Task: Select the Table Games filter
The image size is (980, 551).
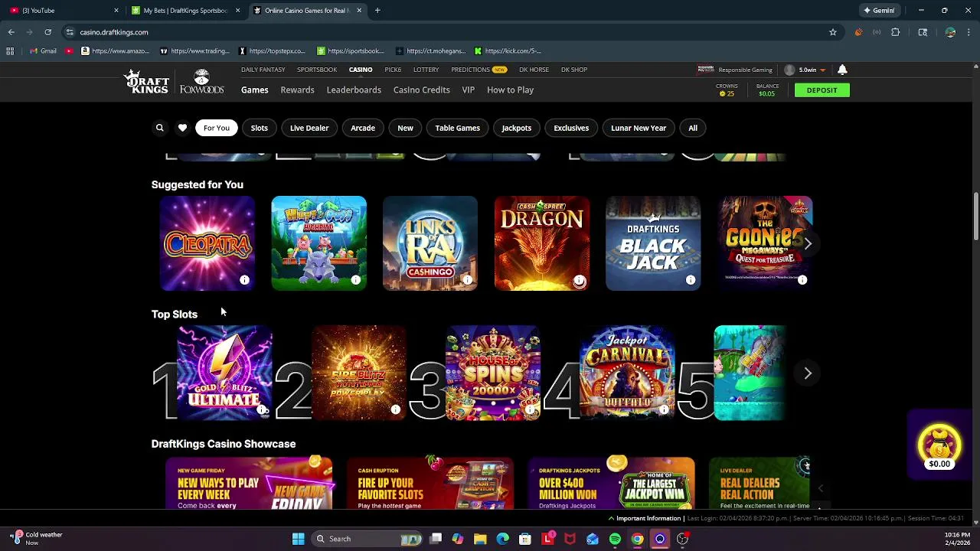Action: coord(458,128)
